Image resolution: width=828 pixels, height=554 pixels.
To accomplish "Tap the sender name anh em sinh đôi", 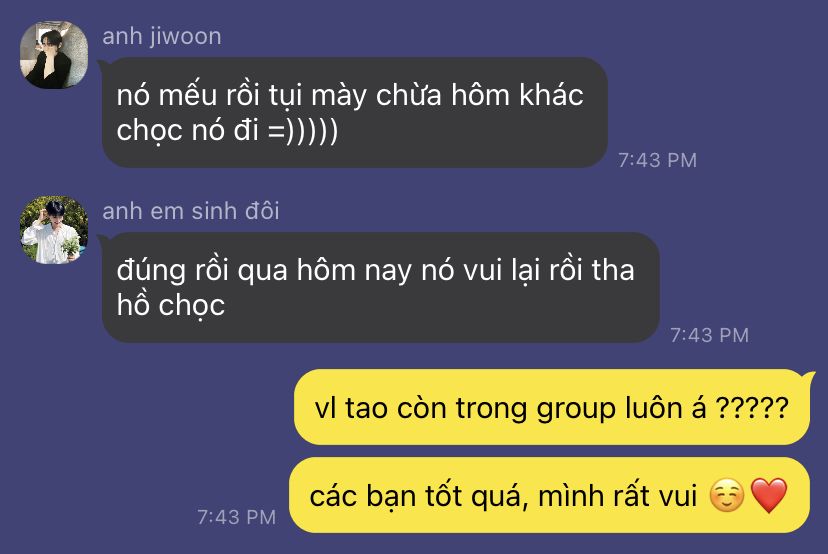I will (191, 211).
